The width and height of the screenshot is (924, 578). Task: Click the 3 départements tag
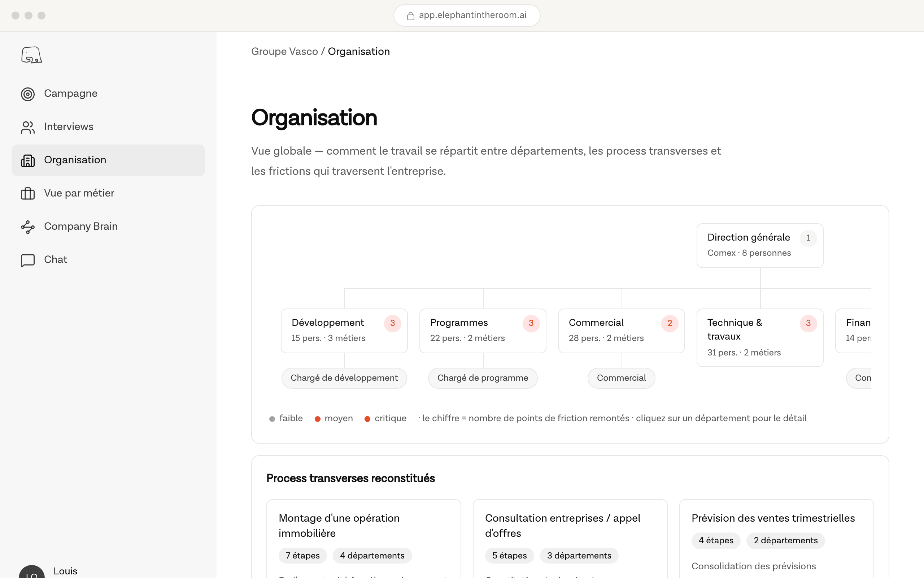click(x=579, y=556)
